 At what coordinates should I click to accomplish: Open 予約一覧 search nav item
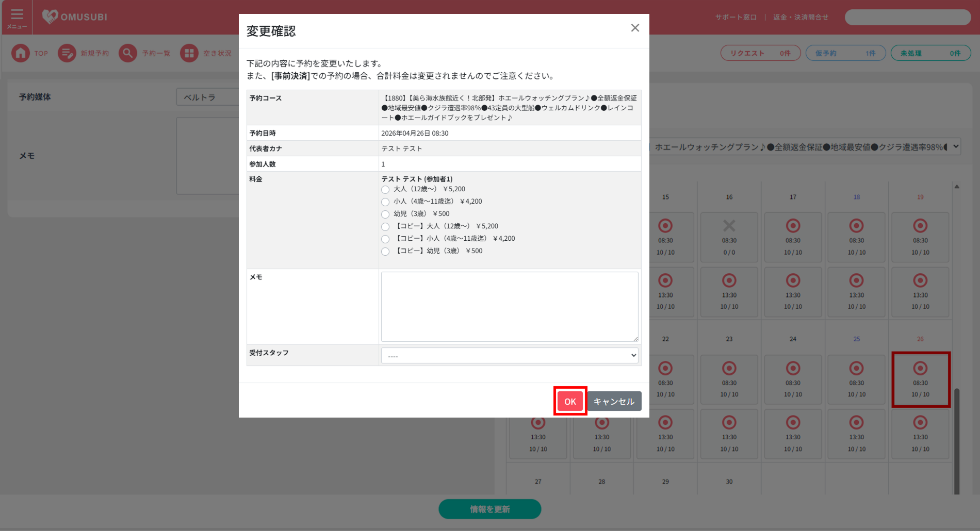coord(144,53)
